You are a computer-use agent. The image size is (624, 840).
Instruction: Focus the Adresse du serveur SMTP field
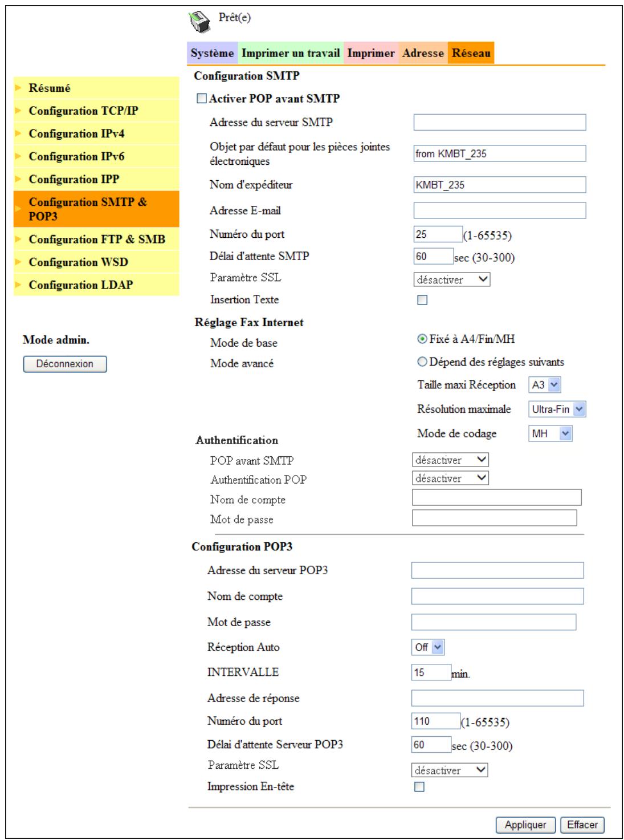tap(500, 122)
